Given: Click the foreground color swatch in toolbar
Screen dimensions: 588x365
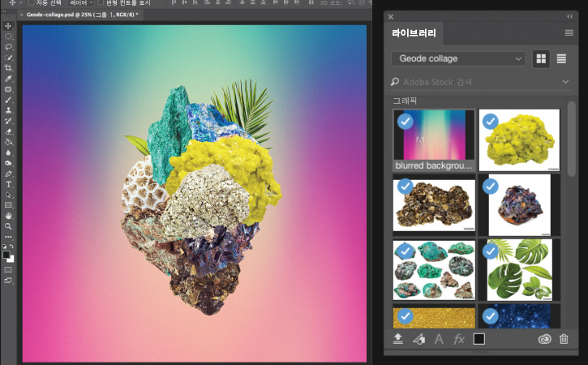Looking at the screenshot, I should [x=6, y=255].
